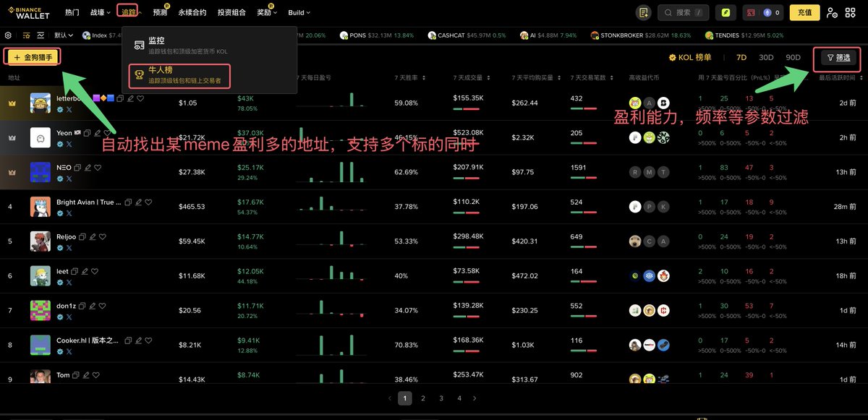Go to the 预测 section

pos(160,12)
